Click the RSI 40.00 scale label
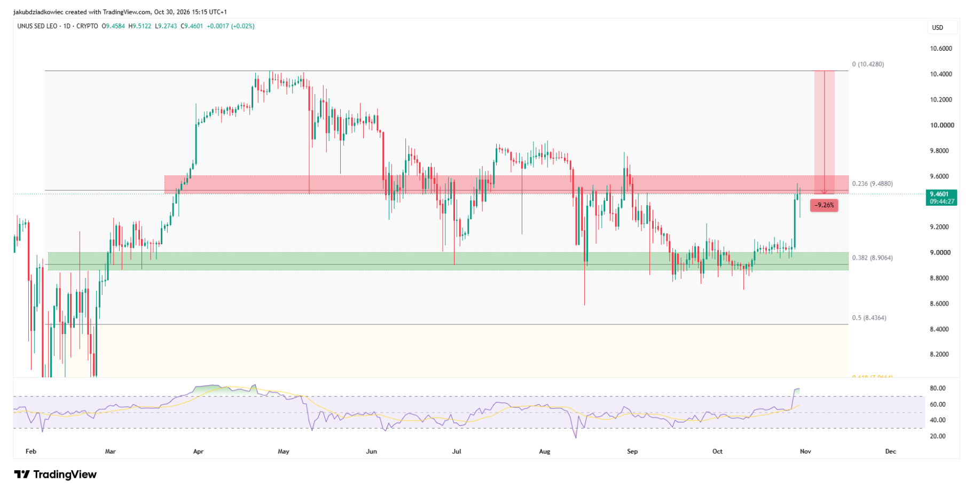The height and width of the screenshot is (489, 980). coord(938,420)
